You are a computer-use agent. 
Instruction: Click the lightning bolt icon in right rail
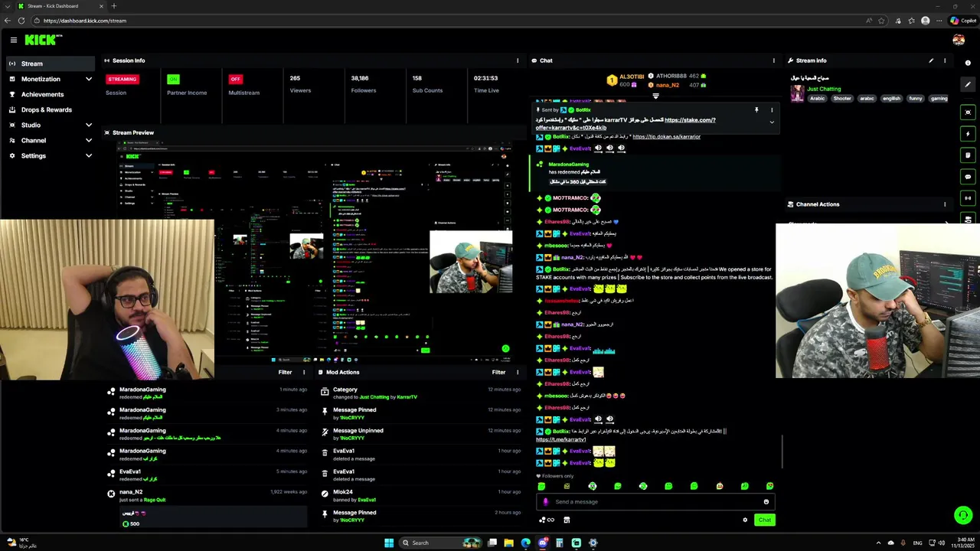point(968,134)
